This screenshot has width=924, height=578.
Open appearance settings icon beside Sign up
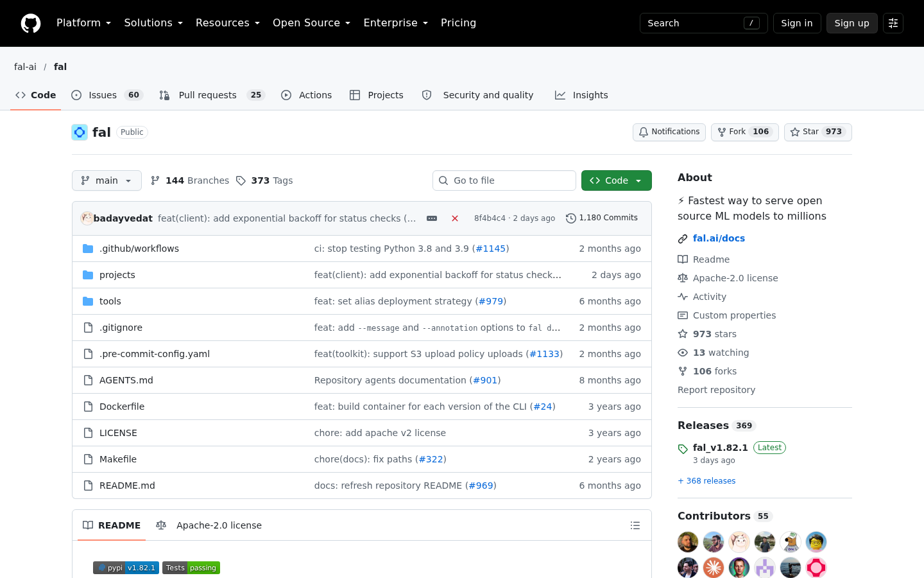coord(893,23)
